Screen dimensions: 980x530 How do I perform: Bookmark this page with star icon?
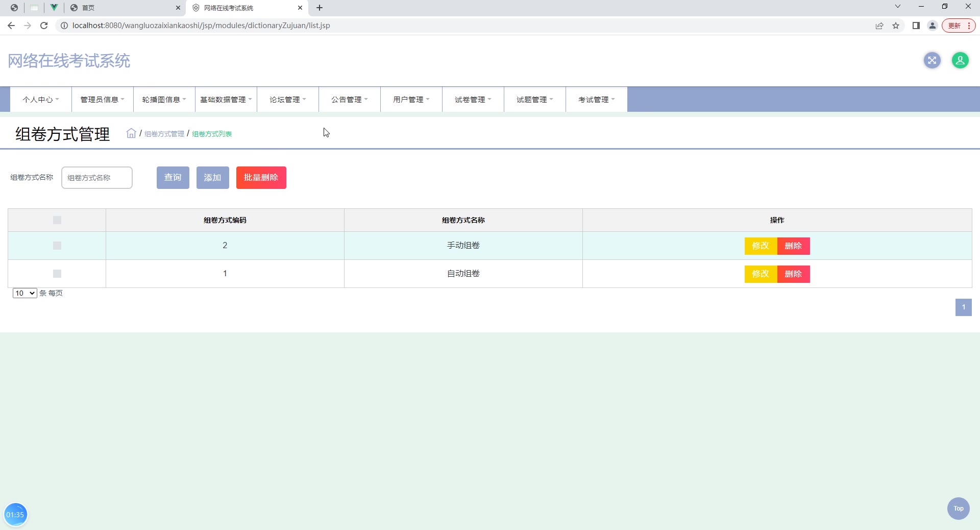click(x=896, y=26)
